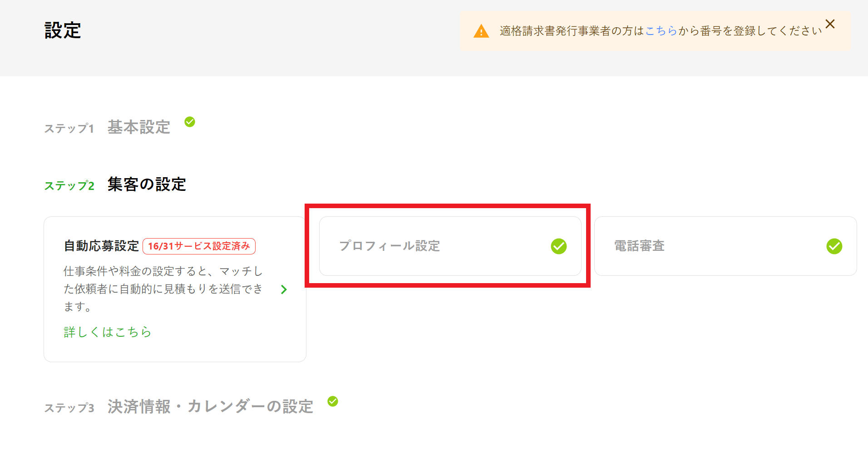
Task: Click the chevron arrow on 自動応募設定 card
Action: point(283,289)
